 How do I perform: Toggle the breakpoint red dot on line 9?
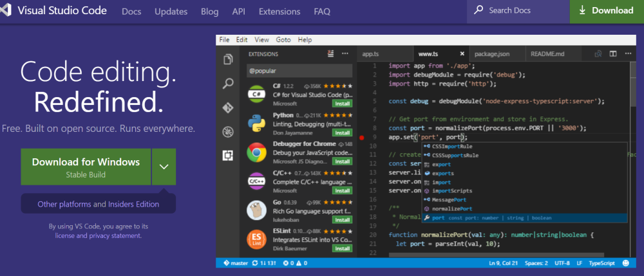click(362, 138)
